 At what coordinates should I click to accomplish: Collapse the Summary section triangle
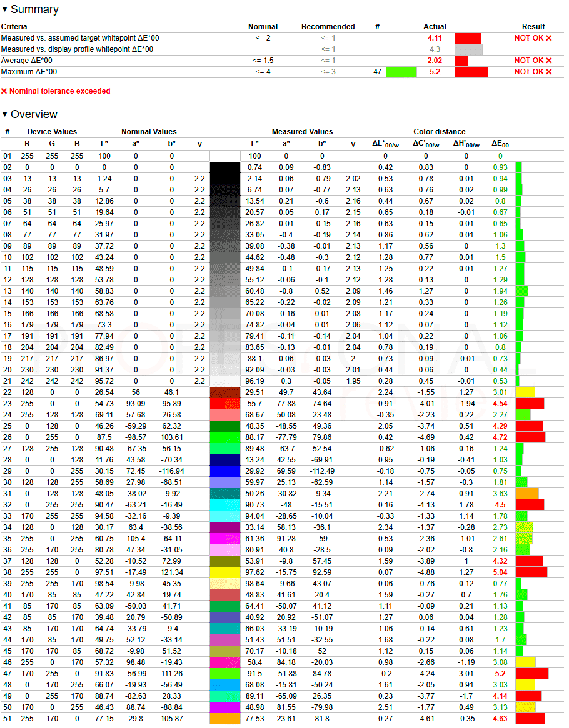tap(4, 9)
